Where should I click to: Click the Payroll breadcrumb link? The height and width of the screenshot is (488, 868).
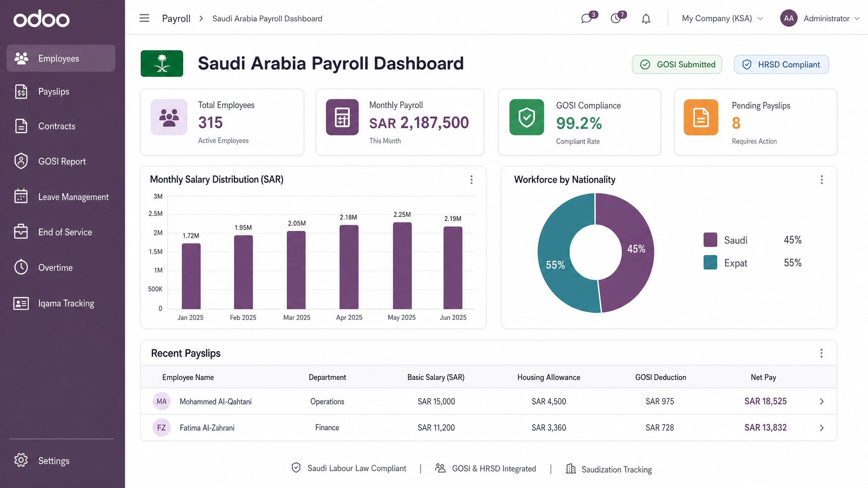coord(176,18)
